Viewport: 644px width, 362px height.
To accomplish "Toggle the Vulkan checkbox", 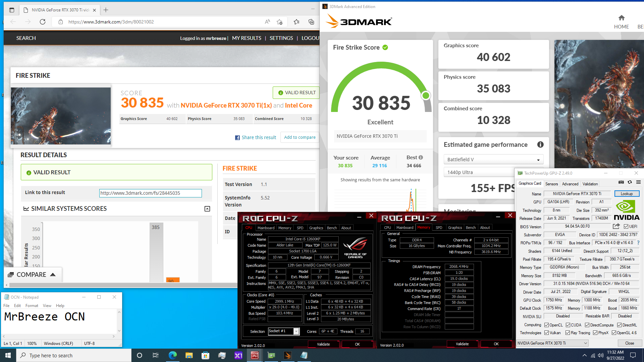I will pos(547,333).
